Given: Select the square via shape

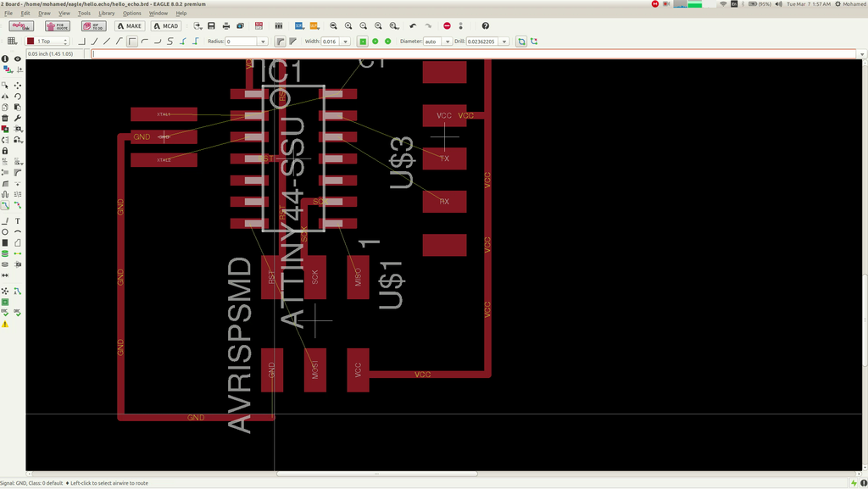Looking at the screenshot, I should (363, 42).
